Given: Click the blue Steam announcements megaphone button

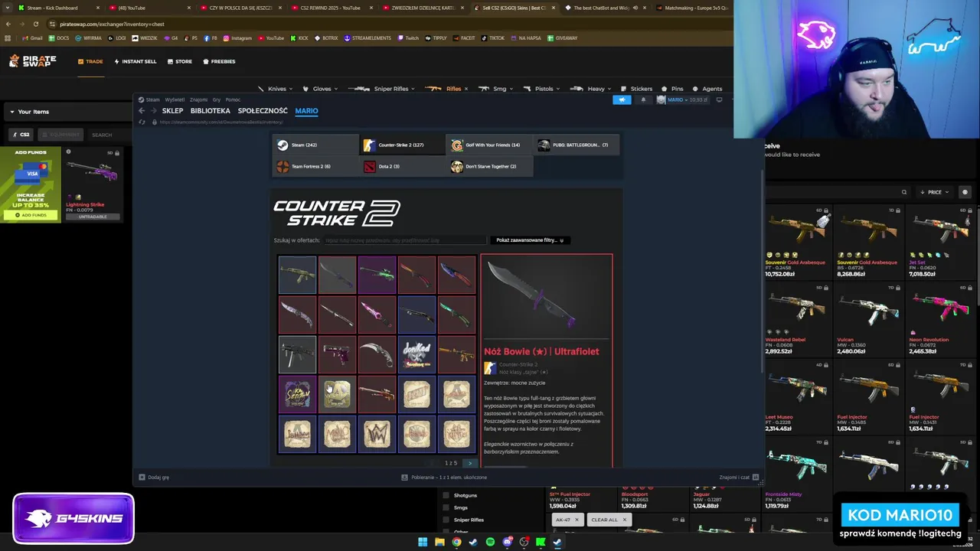Looking at the screenshot, I should click(622, 99).
